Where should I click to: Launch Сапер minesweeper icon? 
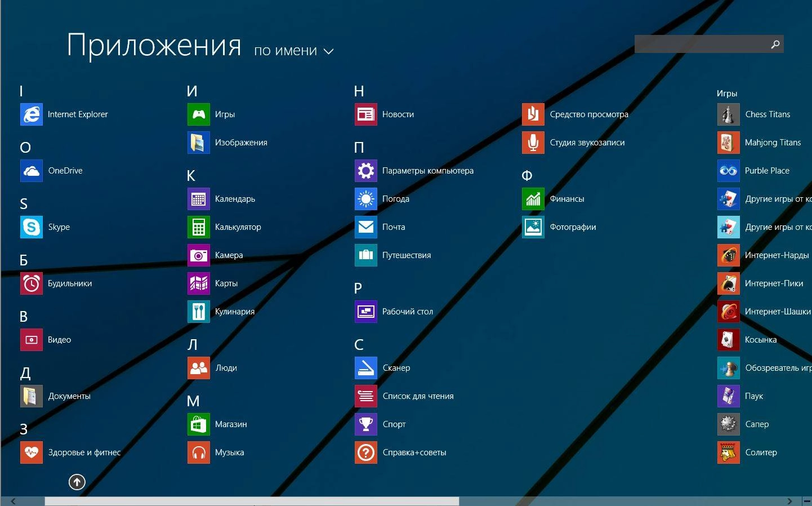point(729,424)
